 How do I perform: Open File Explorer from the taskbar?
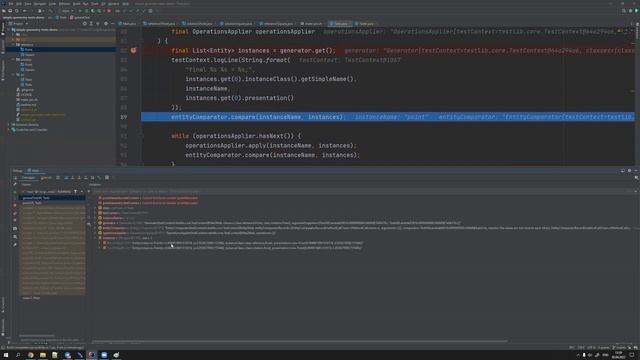pyautogui.click(x=43, y=355)
